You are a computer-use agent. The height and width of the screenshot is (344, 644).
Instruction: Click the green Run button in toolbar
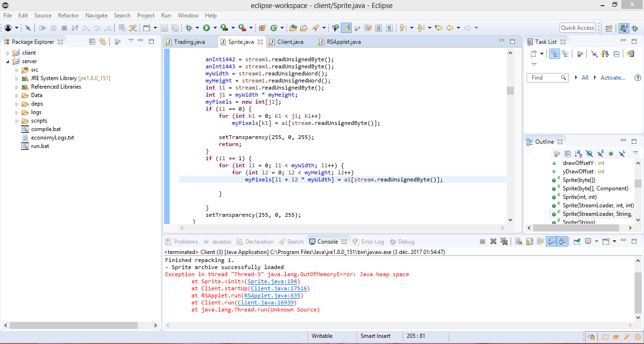pos(207,28)
